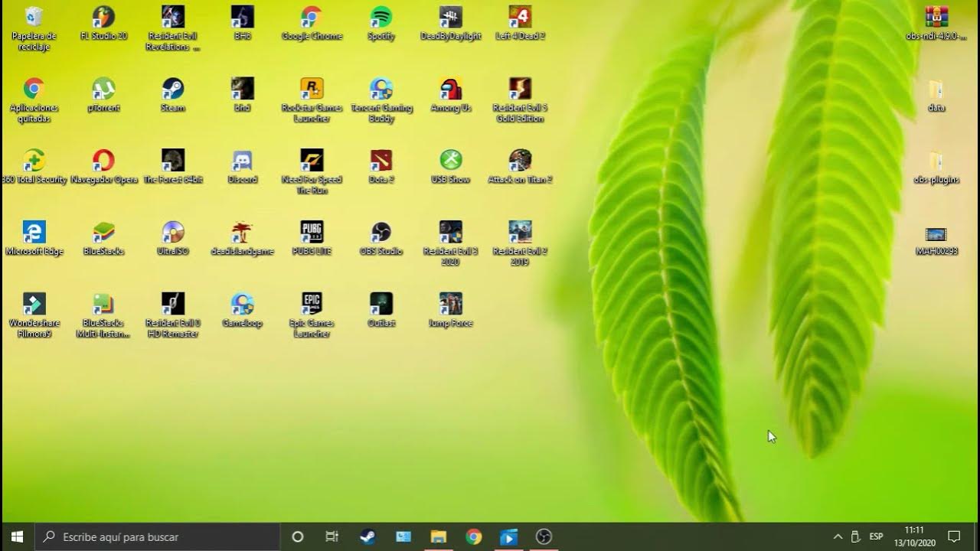Image resolution: width=980 pixels, height=551 pixels.
Task: Select Resident Evil 5 Gold Edition icon
Action: click(520, 99)
